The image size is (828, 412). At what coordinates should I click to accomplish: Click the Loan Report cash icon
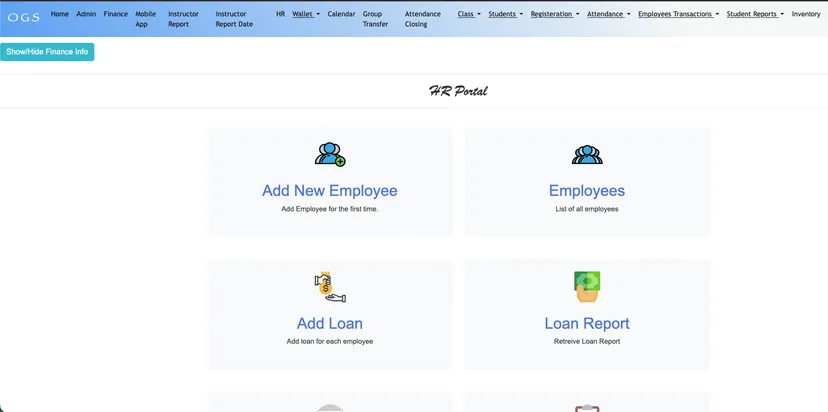pos(587,287)
